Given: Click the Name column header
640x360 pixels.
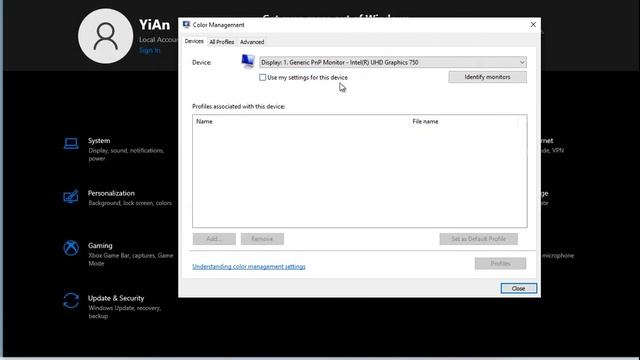Looking at the screenshot, I should 300,122.
